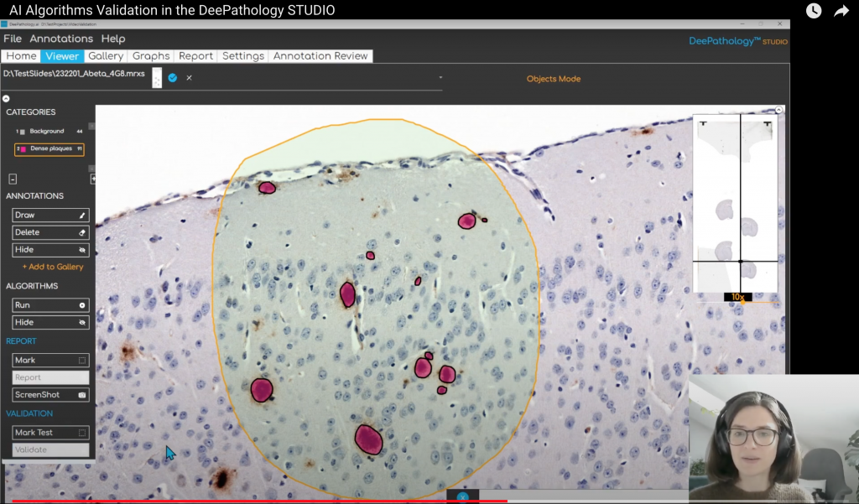Open the slide file path dropdown
The width and height of the screenshot is (859, 504).
440,78
